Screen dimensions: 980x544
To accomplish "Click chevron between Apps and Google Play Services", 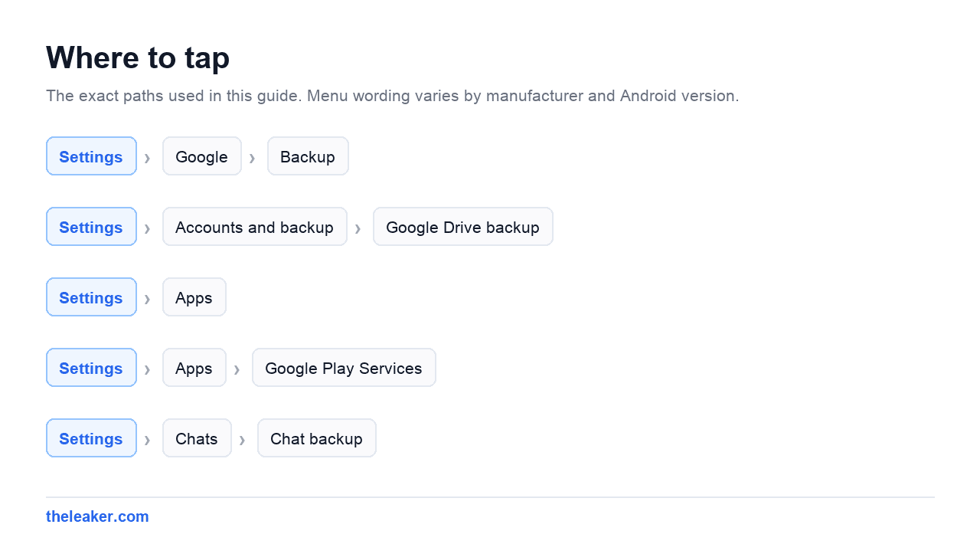I will click(237, 369).
